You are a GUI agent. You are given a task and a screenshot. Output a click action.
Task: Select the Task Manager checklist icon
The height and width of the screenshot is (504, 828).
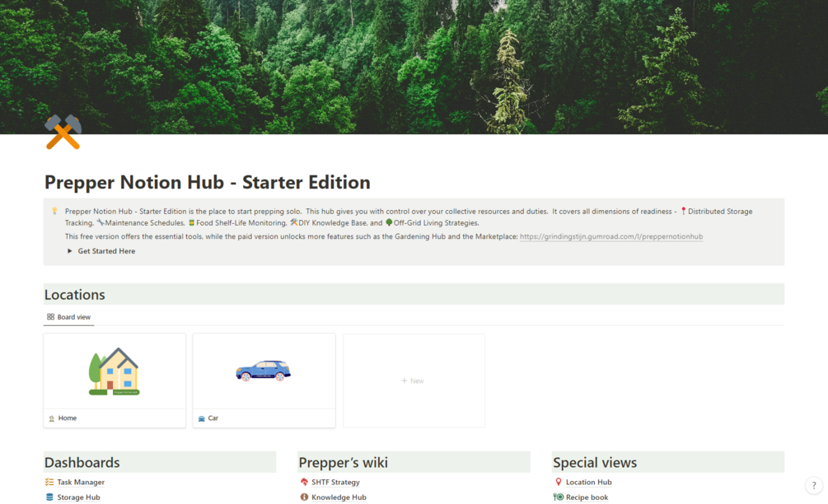[x=48, y=482]
